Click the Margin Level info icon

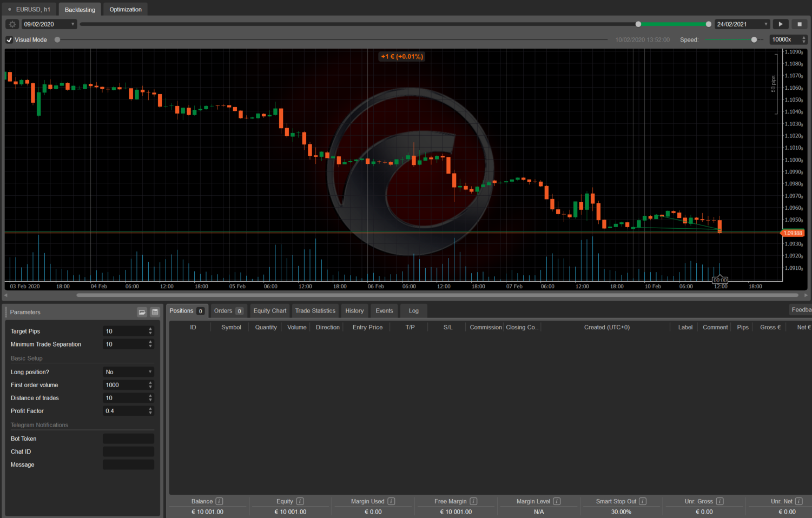pyautogui.click(x=557, y=501)
